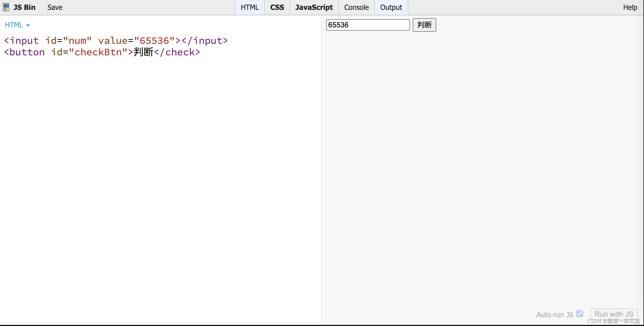Viewport: 644px width, 326px height.
Task: Click the dropdown arrow beside HTML
Action: click(x=28, y=25)
